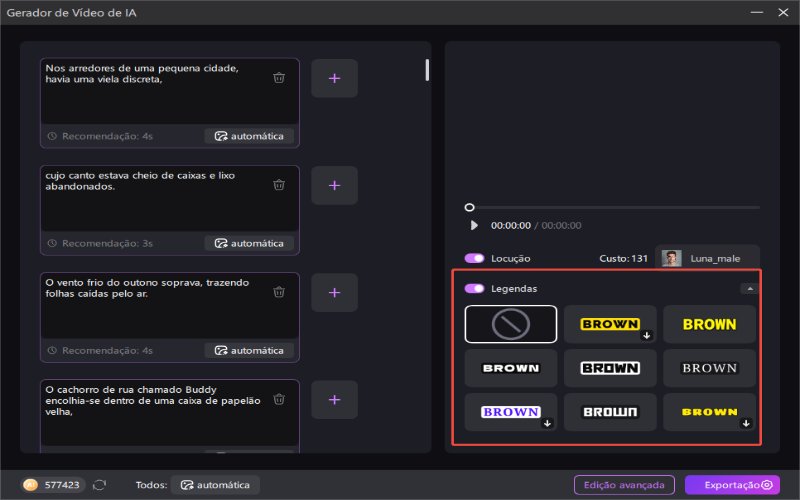The height and width of the screenshot is (500, 800).
Task: Choose the yellow BROWN subtitle style without background
Action: click(709, 324)
